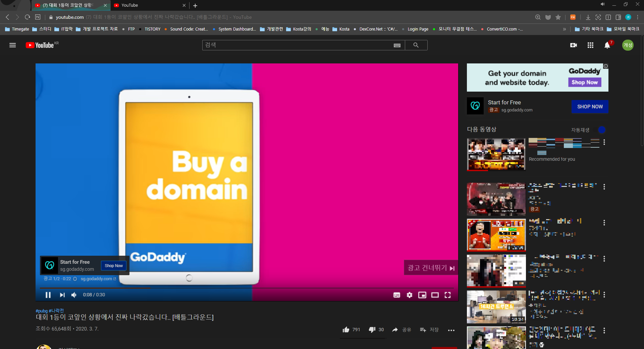Open options menu for Recommended for you video

[604, 142]
